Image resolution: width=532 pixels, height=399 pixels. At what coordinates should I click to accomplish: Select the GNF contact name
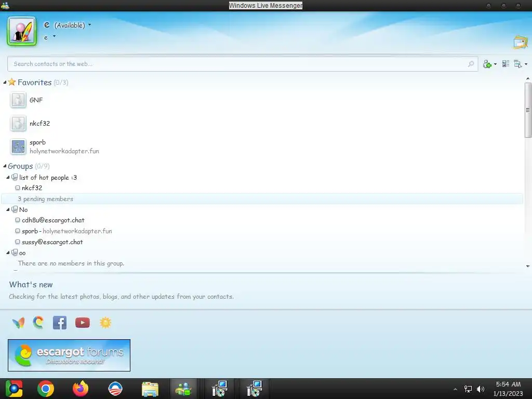point(36,100)
